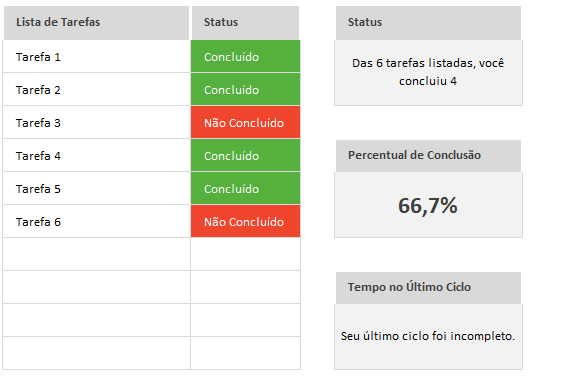Click green Concluído cell of Tarefa 4
Image resolution: width=561 pixels, height=377 pixels.
[245, 156]
